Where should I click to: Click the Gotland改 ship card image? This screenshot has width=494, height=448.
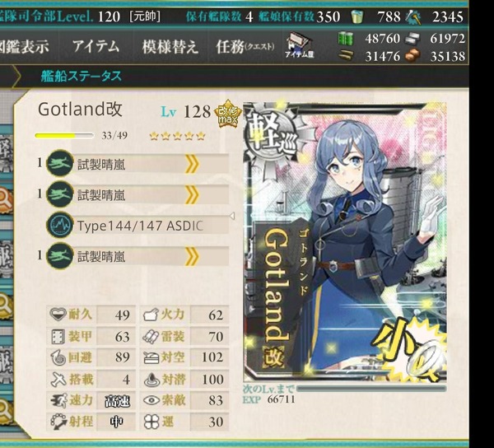(x=345, y=241)
